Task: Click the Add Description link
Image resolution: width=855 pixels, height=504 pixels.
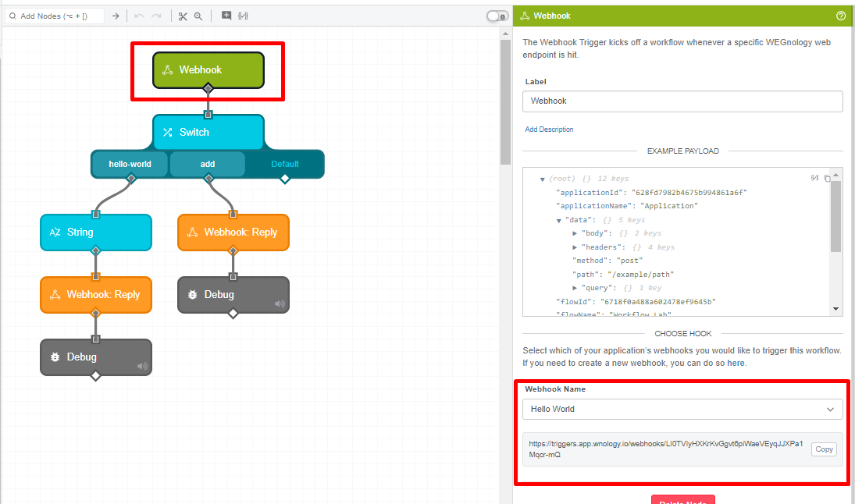Action: tap(549, 130)
